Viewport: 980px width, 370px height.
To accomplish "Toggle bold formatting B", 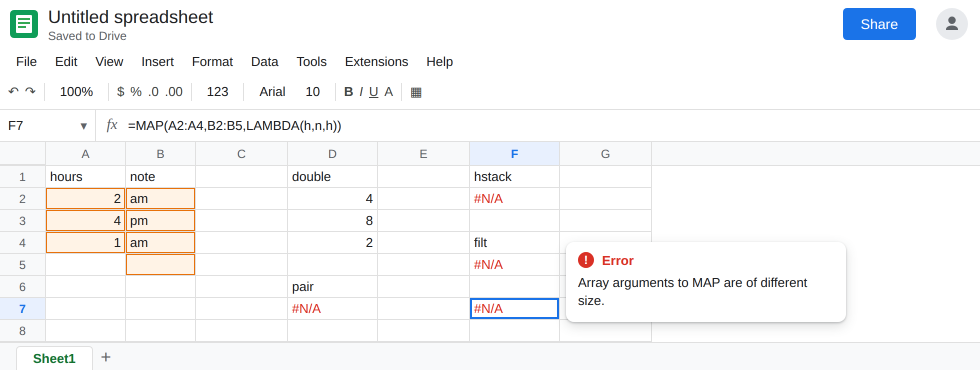I will (x=348, y=91).
